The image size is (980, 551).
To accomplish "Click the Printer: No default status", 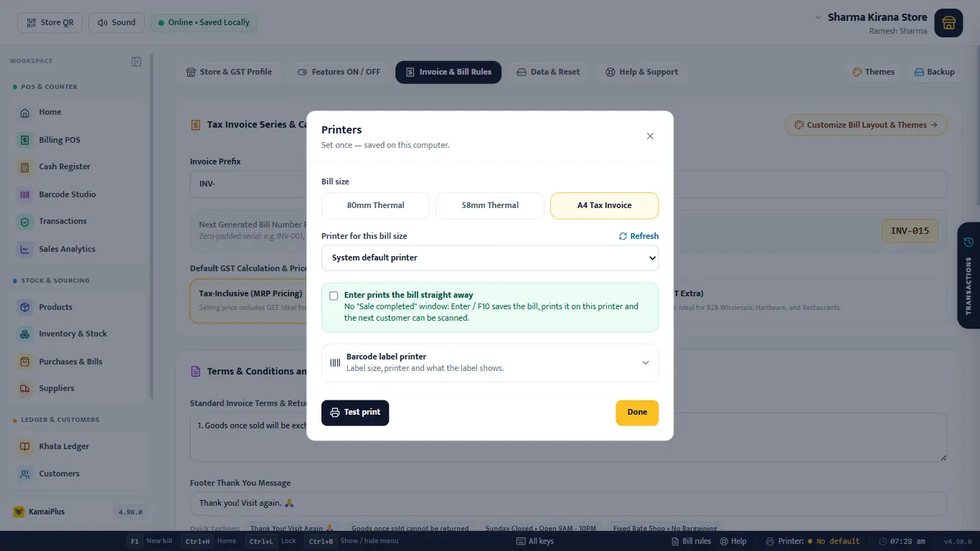I will pos(813,541).
